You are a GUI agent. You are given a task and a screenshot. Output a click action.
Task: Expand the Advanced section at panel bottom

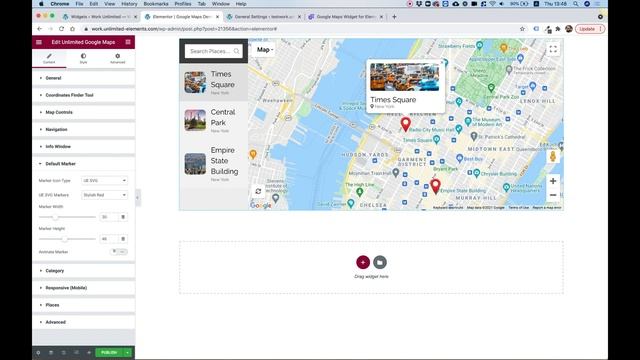(x=84, y=322)
